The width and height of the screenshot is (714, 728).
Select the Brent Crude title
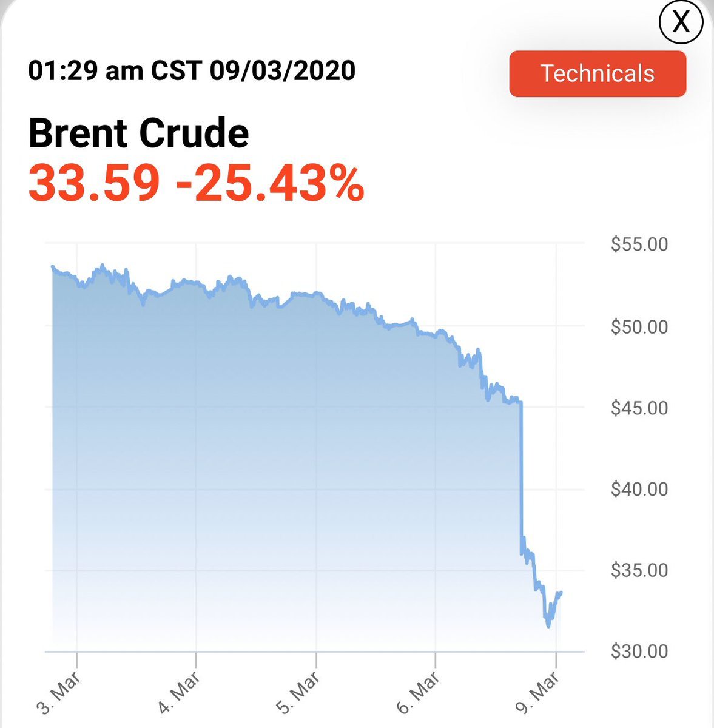139,133
